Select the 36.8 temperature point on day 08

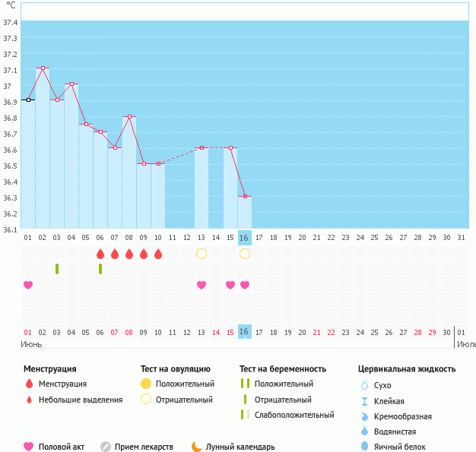129,116
